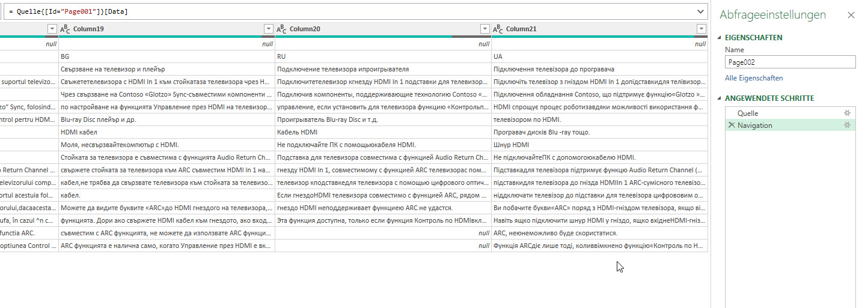Image resolution: width=868 pixels, height=308 pixels.
Task: Select cell "functia ARC." in the leftmost column
Action: pyautogui.click(x=29, y=233)
